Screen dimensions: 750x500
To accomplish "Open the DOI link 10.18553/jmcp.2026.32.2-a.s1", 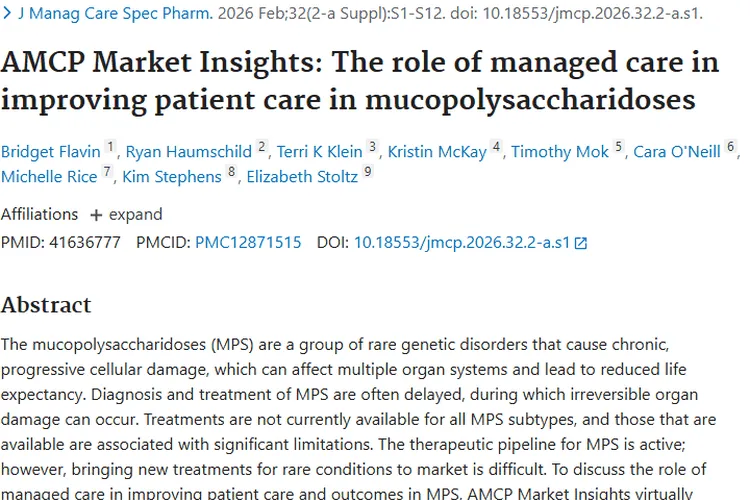I will tap(462, 242).
